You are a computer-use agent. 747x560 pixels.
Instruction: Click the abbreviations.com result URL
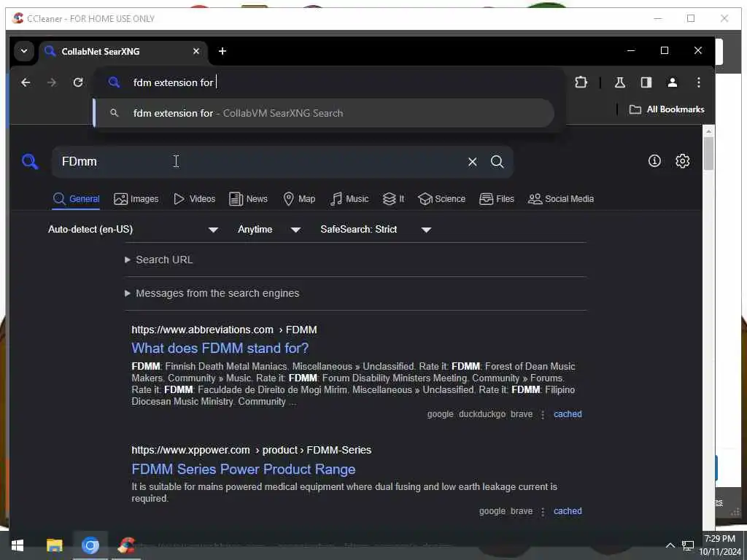pyautogui.click(x=225, y=330)
